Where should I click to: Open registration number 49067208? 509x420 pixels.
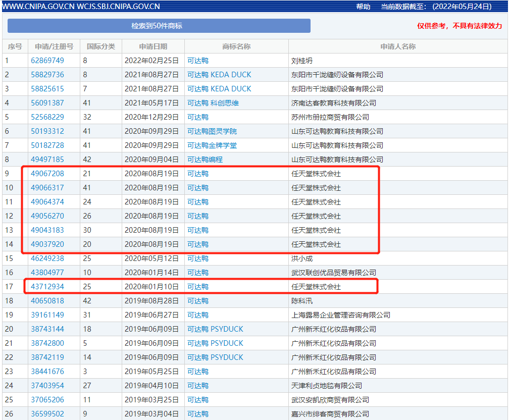tap(47, 174)
